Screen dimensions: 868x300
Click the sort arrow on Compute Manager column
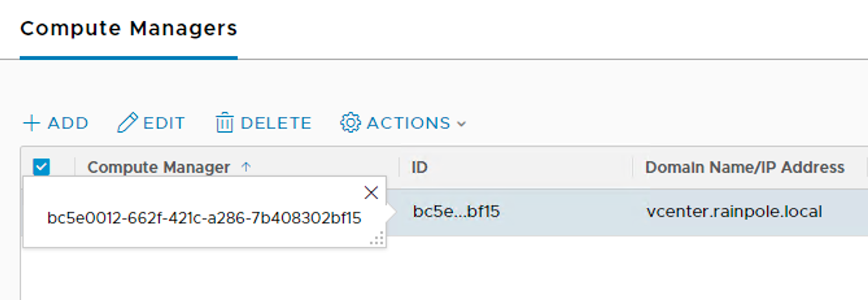[246, 167]
